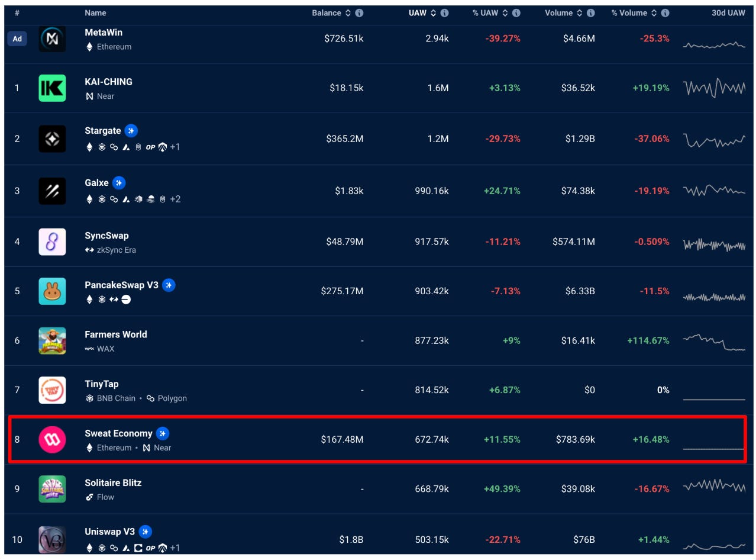
Task: Click the verified badge next to Stargate
Action: (x=131, y=131)
